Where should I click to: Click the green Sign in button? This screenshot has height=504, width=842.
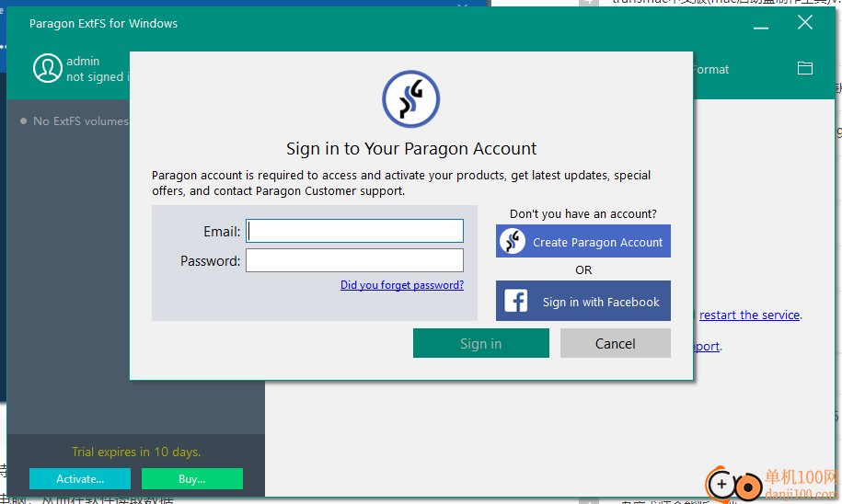click(481, 344)
